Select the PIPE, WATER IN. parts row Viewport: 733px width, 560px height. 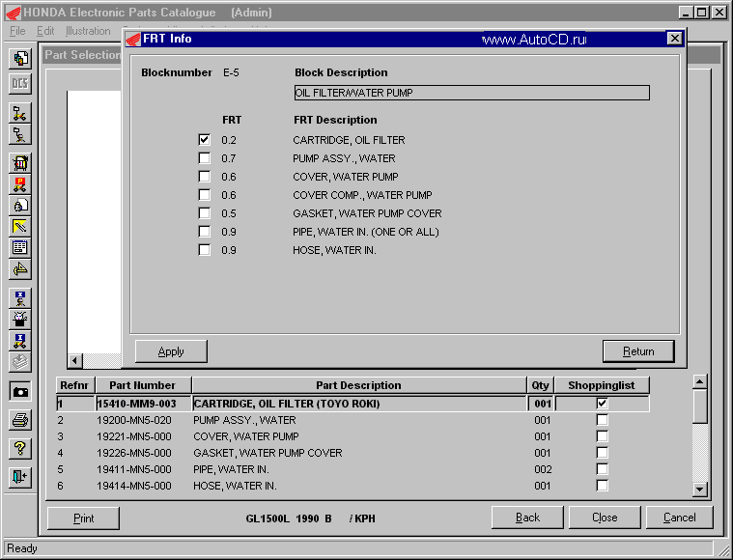click(352, 469)
